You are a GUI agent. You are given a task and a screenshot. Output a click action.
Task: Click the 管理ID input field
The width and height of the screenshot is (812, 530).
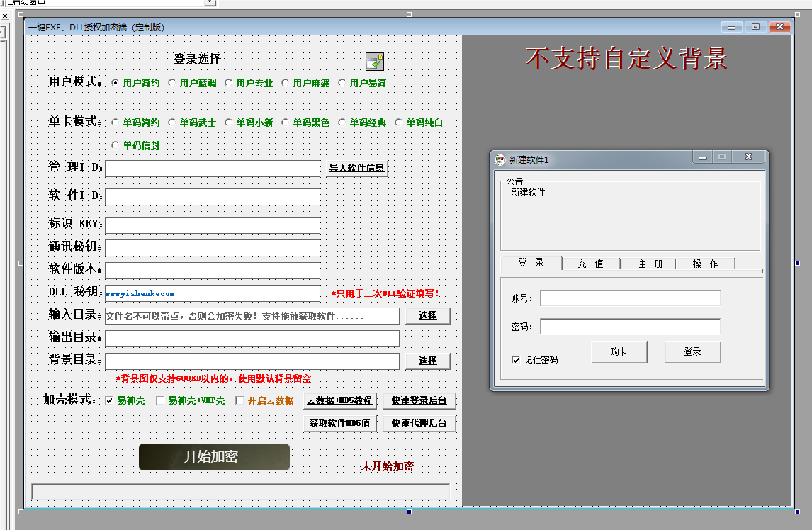[x=213, y=169]
